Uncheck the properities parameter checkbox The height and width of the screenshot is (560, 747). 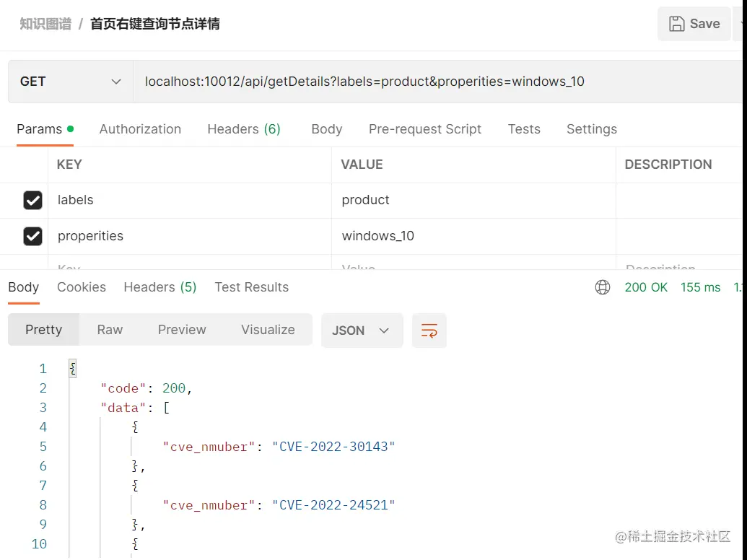point(33,236)
